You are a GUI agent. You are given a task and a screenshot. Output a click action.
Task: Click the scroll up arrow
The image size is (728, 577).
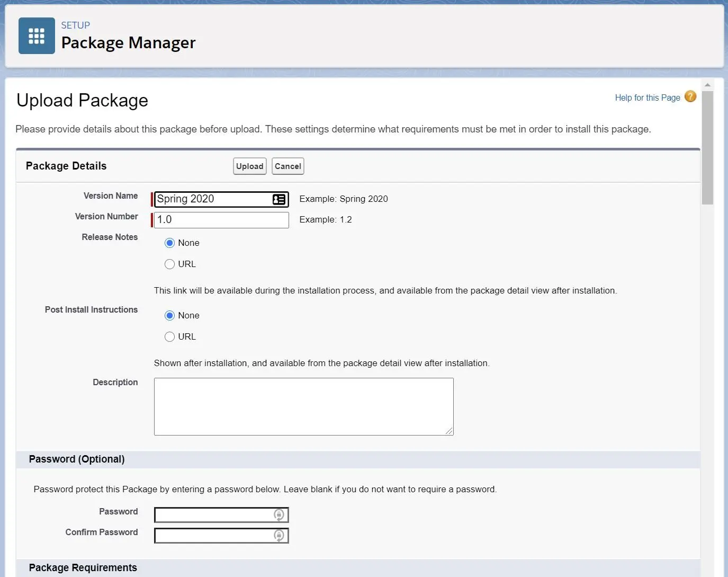tap(707, 85)
